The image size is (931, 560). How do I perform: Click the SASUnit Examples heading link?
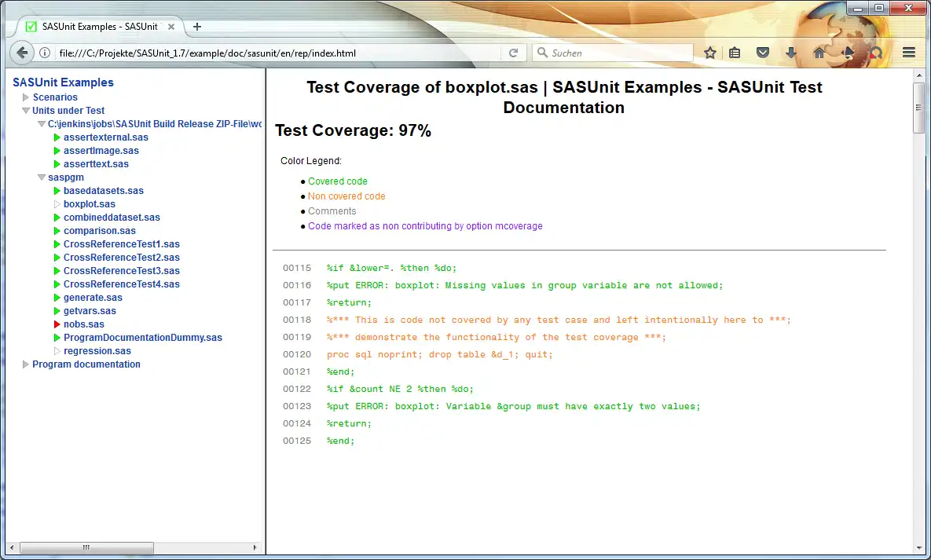[x=63, y=82]
